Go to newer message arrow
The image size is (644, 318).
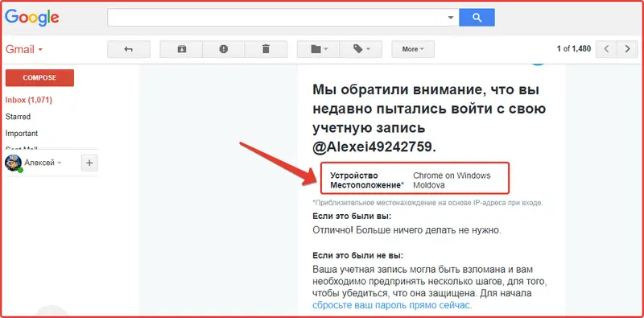point(606,49)
